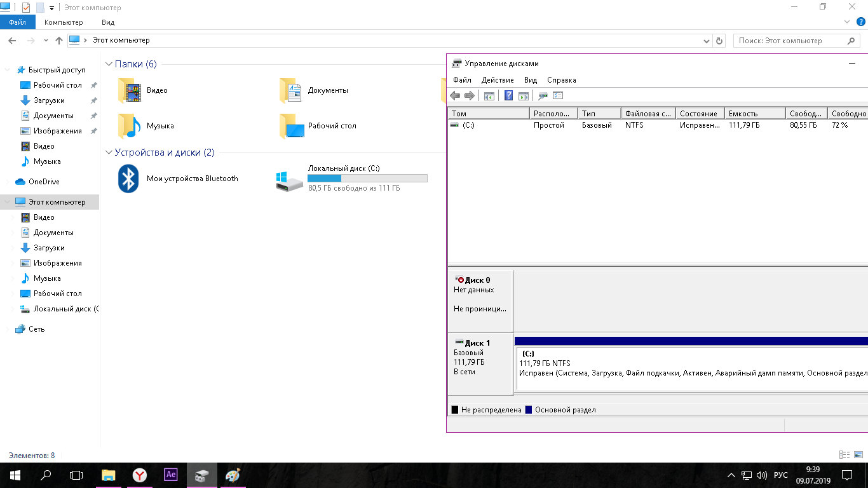The height and width of the screenshot is (488, 868).
Task: Open Компьютер tab in Explorer ribbon
Action: (64, 22)
